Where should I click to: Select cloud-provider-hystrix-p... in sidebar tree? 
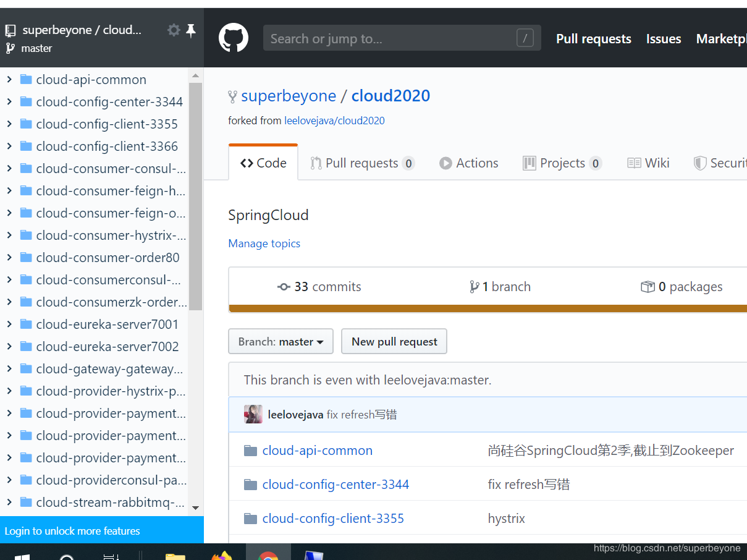111,391
